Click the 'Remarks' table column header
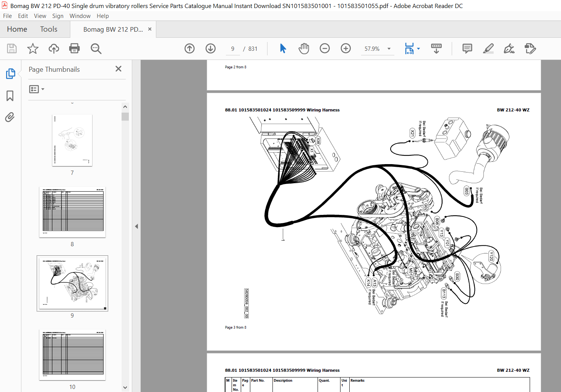 357,381
